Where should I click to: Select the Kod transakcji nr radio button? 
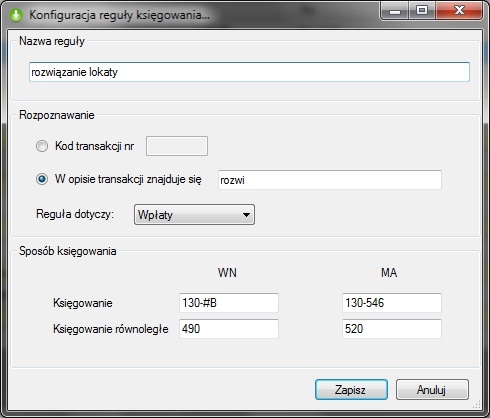click(x=42, y=146)
